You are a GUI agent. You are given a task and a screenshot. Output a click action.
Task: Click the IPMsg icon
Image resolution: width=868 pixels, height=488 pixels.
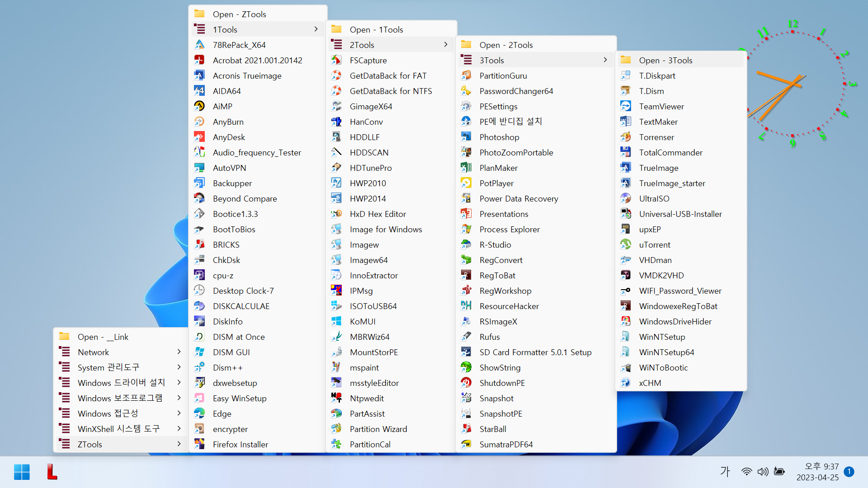coord(336,291)
